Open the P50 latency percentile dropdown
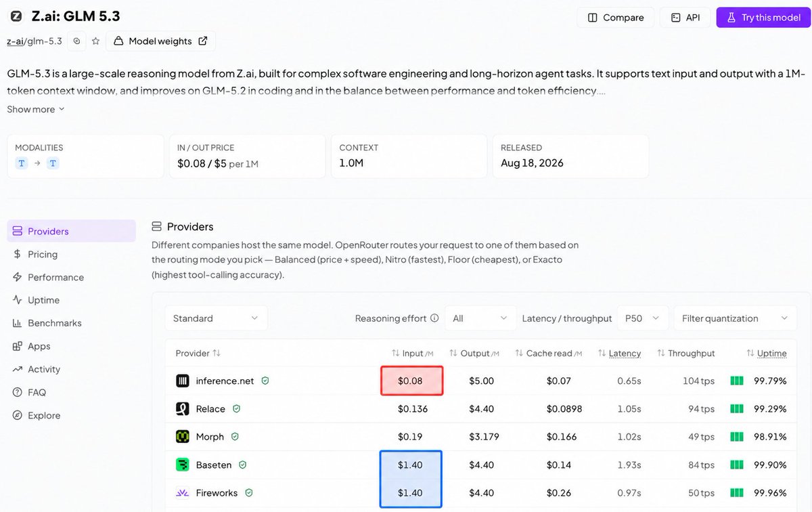 pos(643,318)
